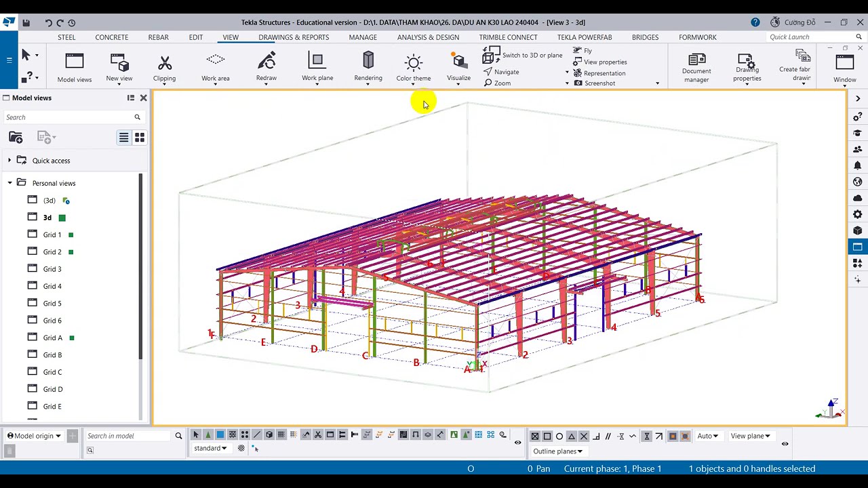Toggle snap to midpoints triangle icon

tap(572, 436)
